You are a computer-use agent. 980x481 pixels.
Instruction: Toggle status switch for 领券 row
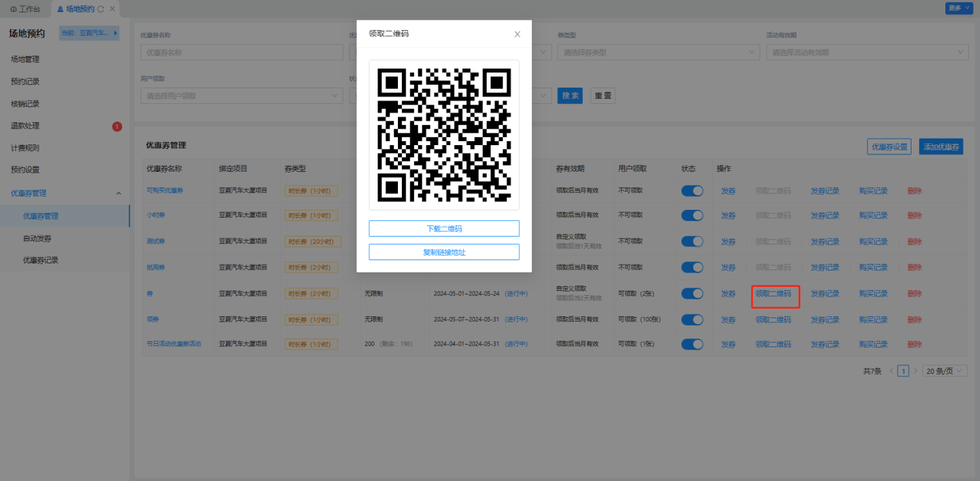(692, 320)
